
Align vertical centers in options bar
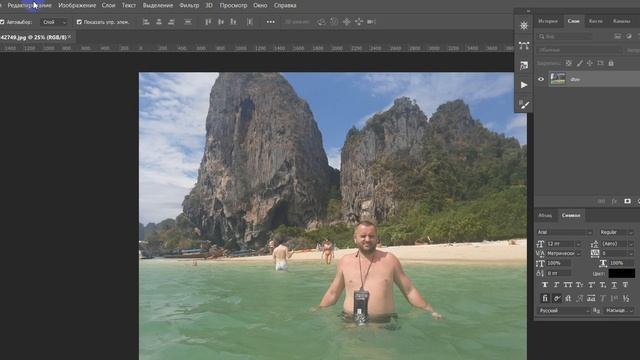221,22
